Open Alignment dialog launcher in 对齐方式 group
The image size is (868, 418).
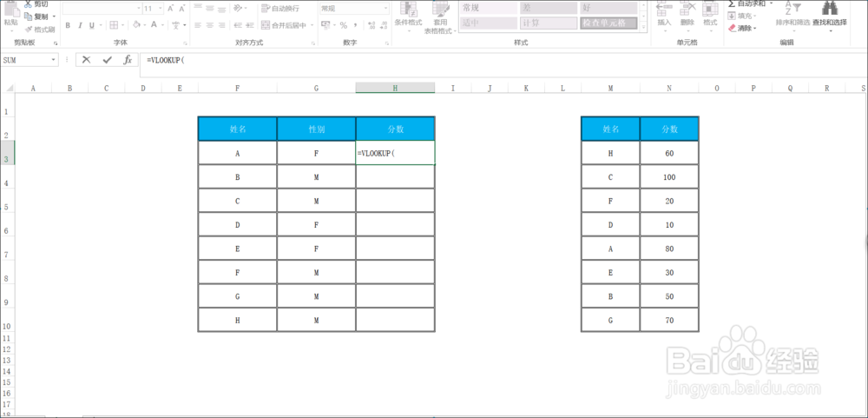coord(312,43)
